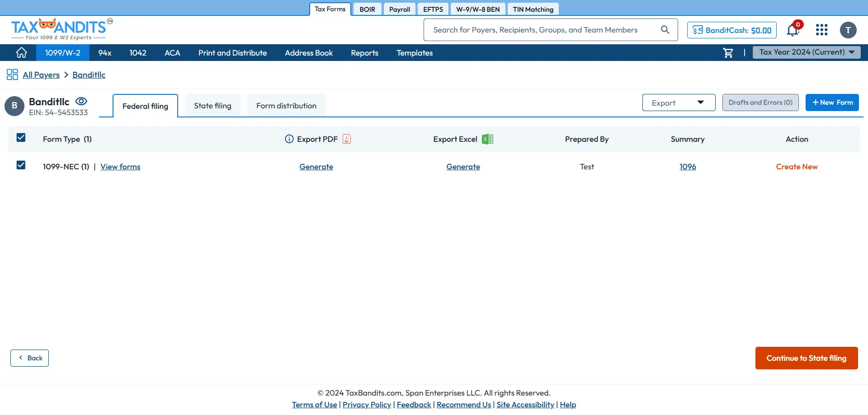This screenshot has width=868, height=415.
Task: Generate the PDF export for 1099-NEC
Action: tap(316, 167)
